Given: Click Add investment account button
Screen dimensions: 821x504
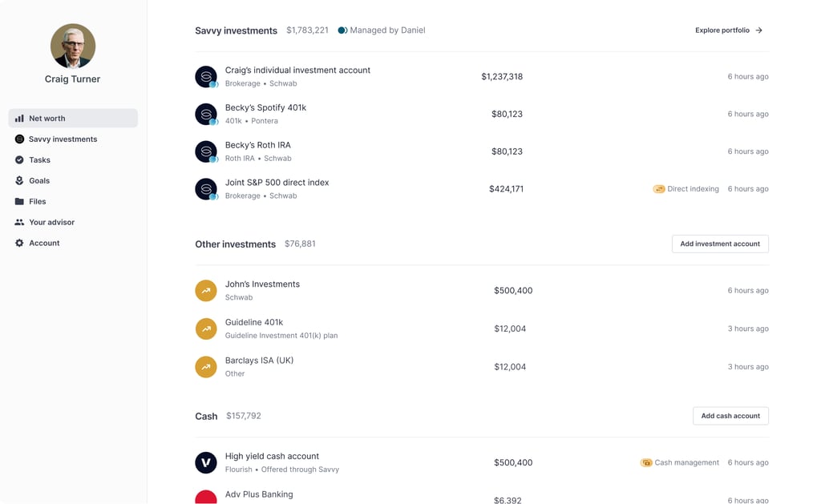Looking at the screenshot, I should [720, 244].
